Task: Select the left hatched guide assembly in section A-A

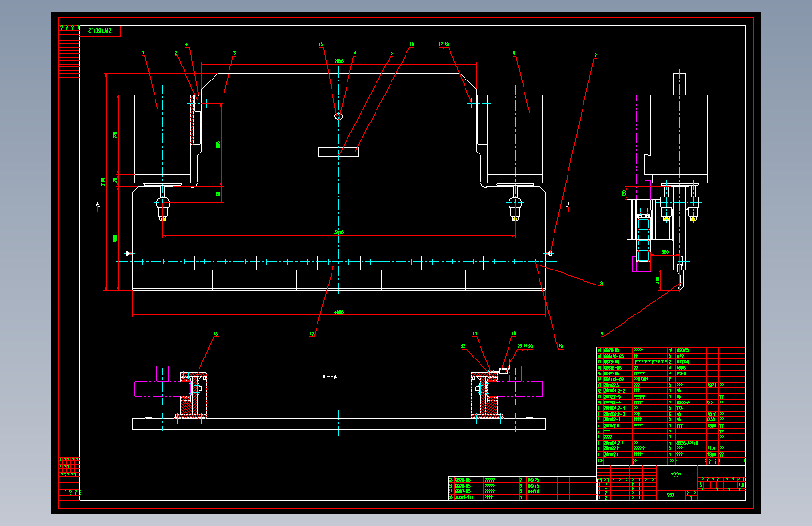Action: (194, 395)
